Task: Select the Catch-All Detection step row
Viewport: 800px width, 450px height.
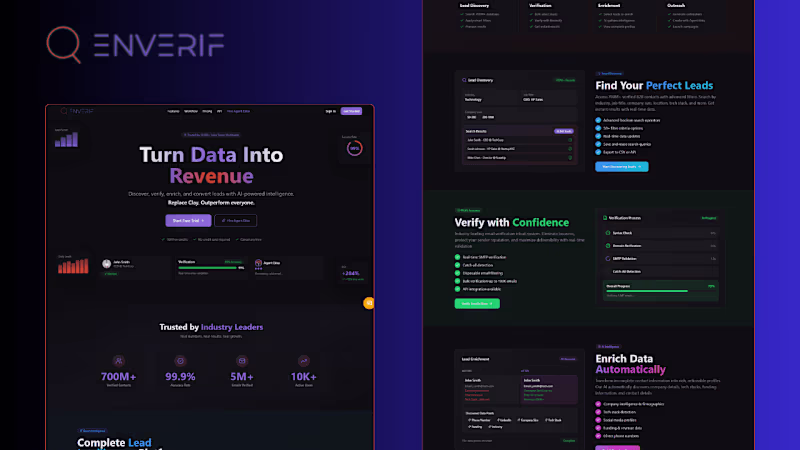Action: 660,271
